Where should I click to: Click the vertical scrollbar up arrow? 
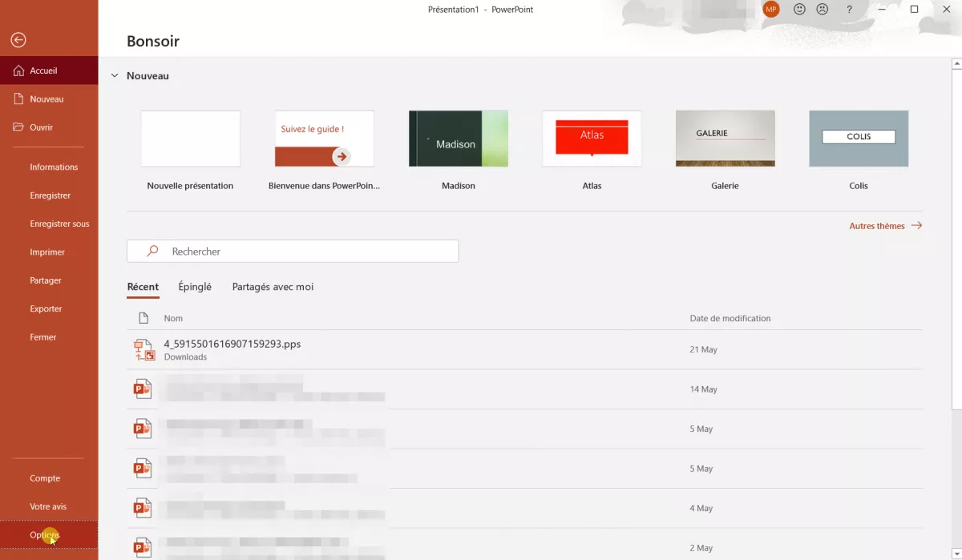tap(956, 62)
